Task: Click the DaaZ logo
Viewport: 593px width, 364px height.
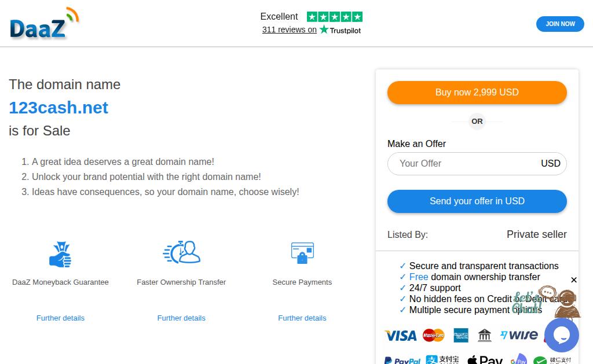Action: click(44, 24)
